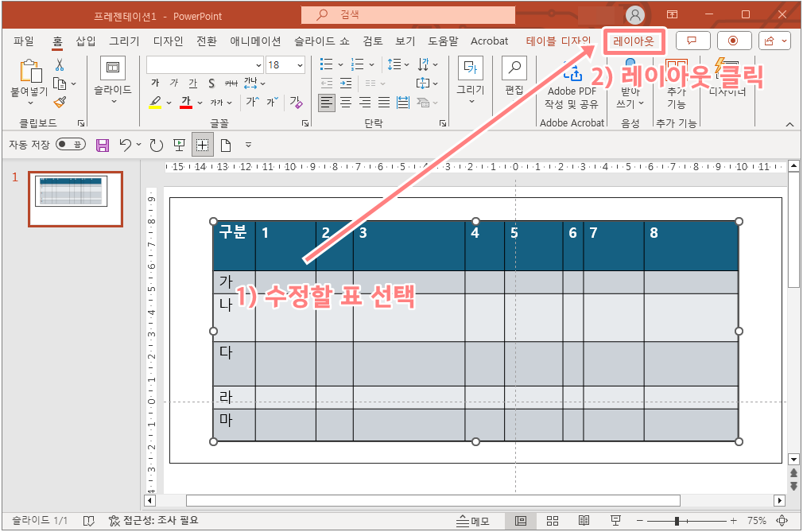Click the Redo icon in Quick Access toolbar

click(x=156, y=146)
